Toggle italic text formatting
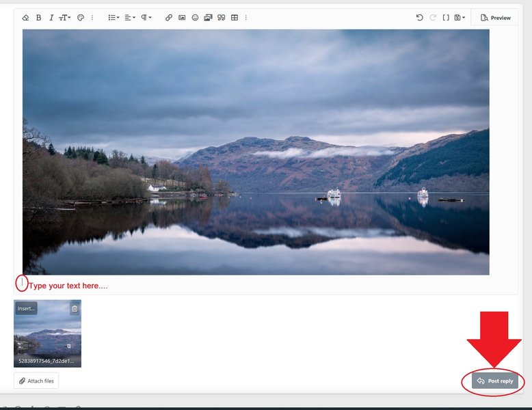Image resolution: width=532 pixels, height=410 pixels. pyautogui.click(x=51, y=18)
